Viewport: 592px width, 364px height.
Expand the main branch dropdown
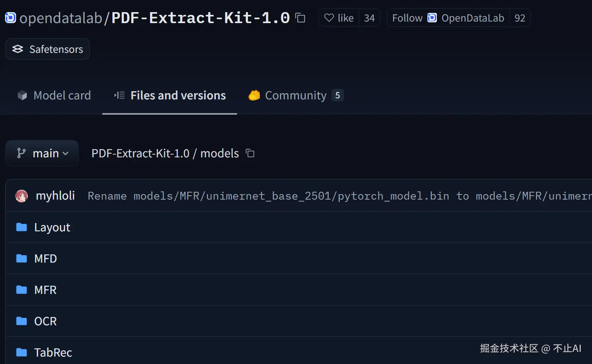(42, 153)
